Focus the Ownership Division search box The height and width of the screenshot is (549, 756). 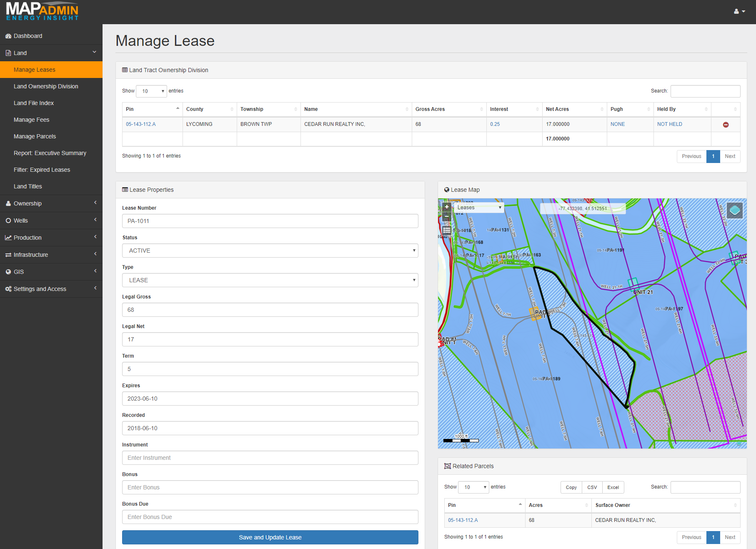(x=705, y=91)
